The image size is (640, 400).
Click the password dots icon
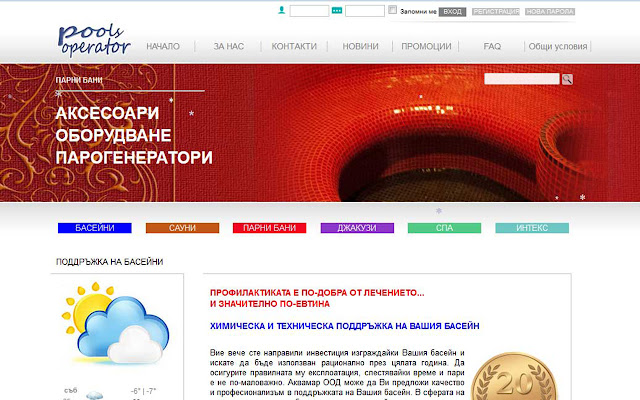click(337, 11)
